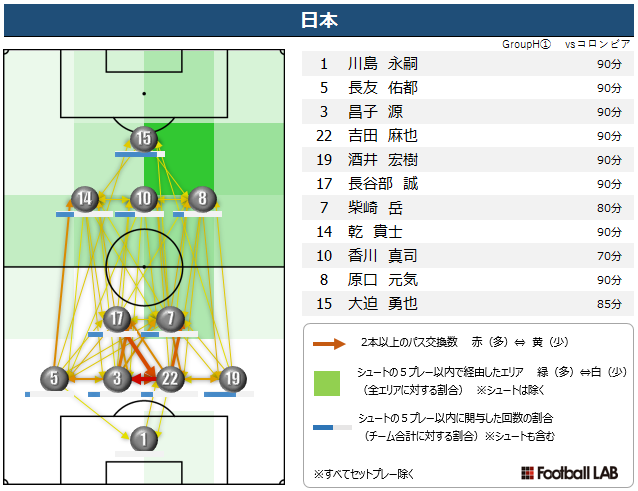Click player node 10 on the pitch
Screen dimensions: 638x491
pos(144,199)
